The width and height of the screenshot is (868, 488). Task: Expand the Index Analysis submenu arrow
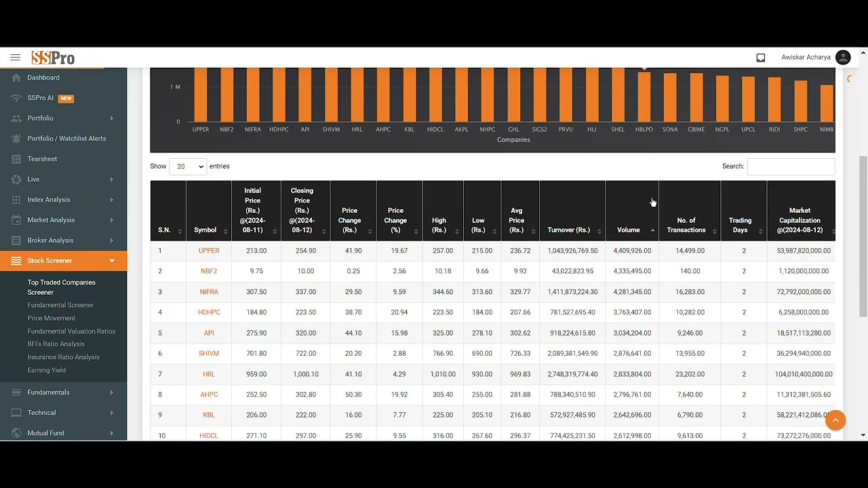point(112,199)
